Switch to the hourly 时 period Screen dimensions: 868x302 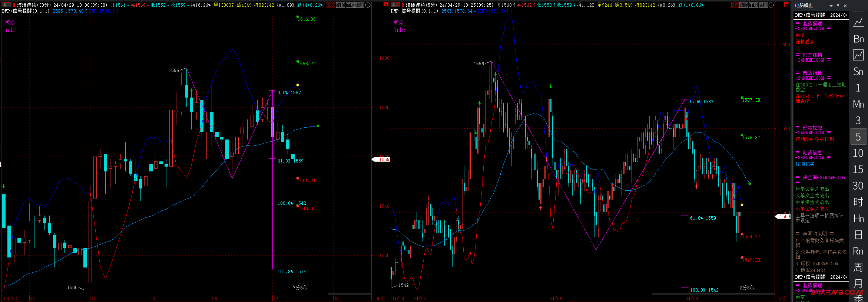(x=858, y=202)
